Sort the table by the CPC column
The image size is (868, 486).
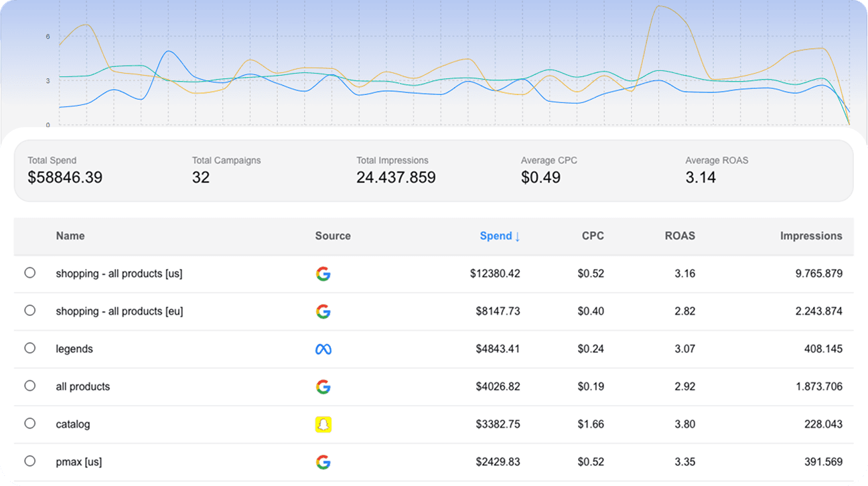592,236
